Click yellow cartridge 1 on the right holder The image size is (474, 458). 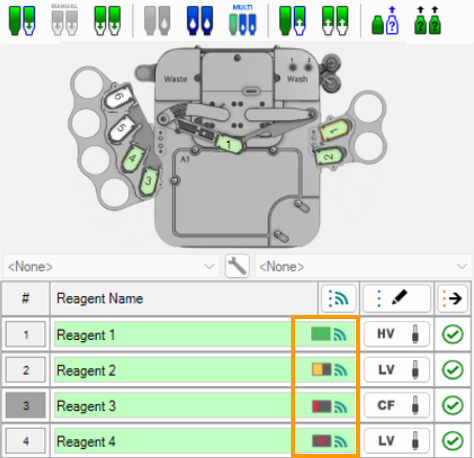tap(335, 129)
